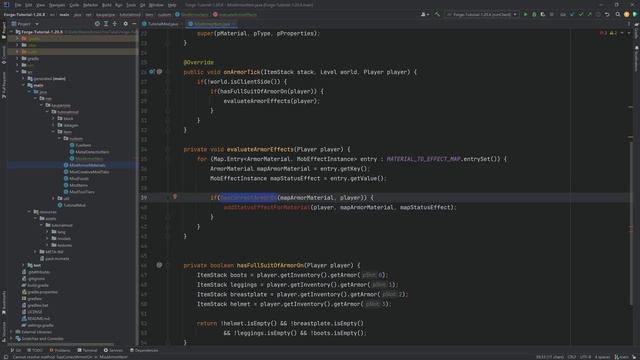Screen dimensions: 640x360
Task: Open the editor error count indicator
Action: (603, 33)
